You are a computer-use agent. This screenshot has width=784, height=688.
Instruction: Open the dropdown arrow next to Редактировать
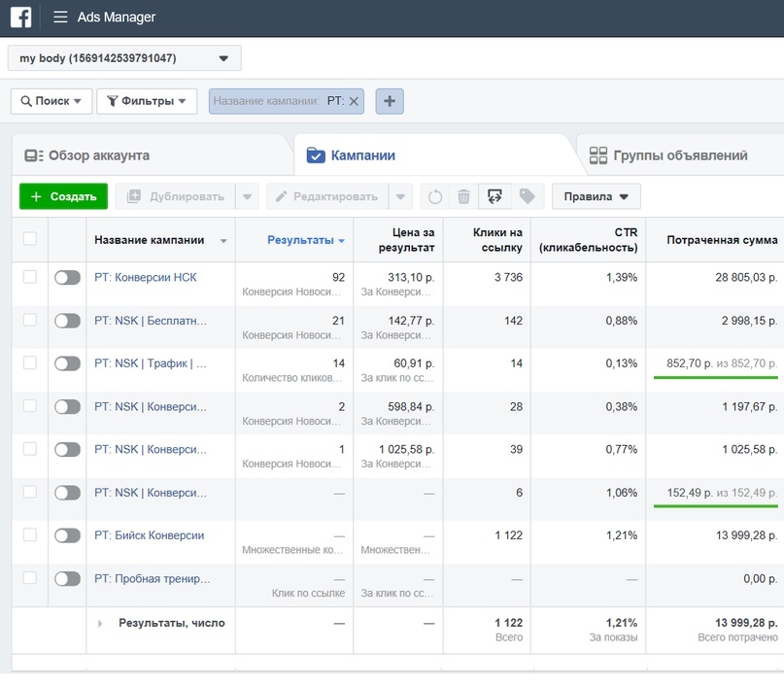click(400, 196)
